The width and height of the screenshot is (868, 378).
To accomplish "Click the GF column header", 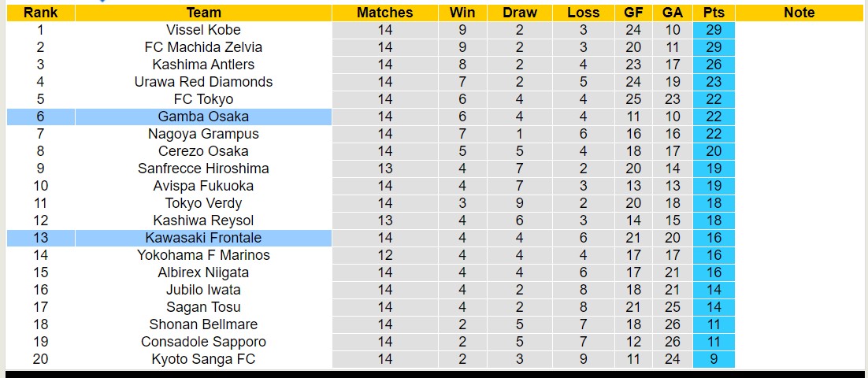I will (x=632, y=13).
